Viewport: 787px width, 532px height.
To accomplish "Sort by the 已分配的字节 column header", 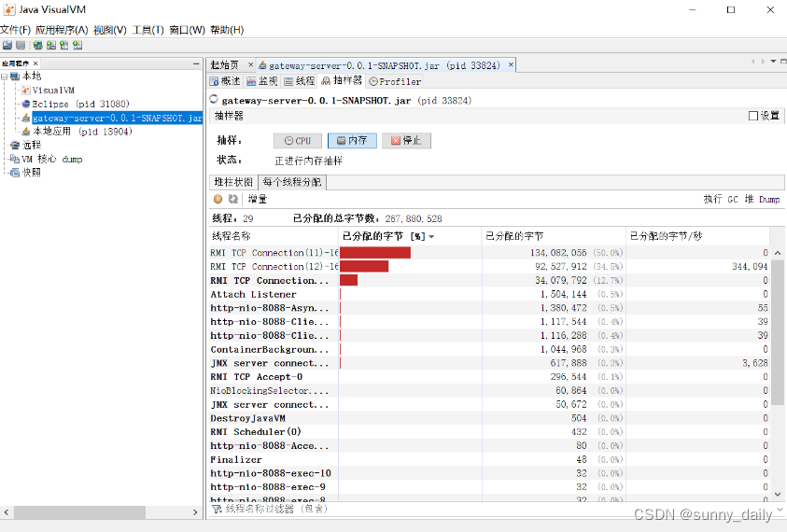I will click(554, 236).
